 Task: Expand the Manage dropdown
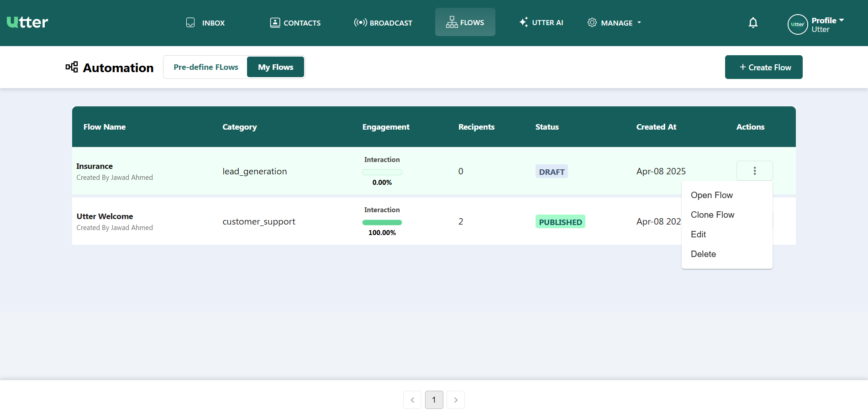[x=615, y=23]
